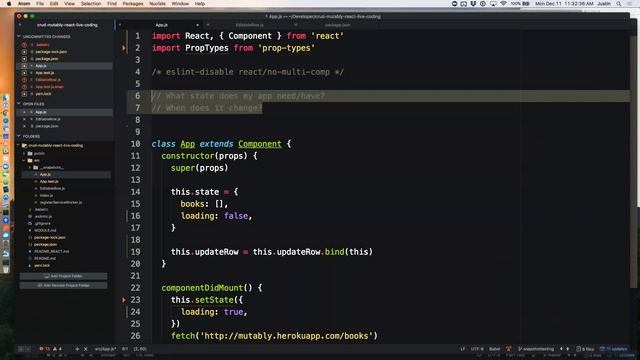This screenshot has width=640, height=360.
Task: Open the Apple menu
Action: pyautogui.click(x=9, y=4)
